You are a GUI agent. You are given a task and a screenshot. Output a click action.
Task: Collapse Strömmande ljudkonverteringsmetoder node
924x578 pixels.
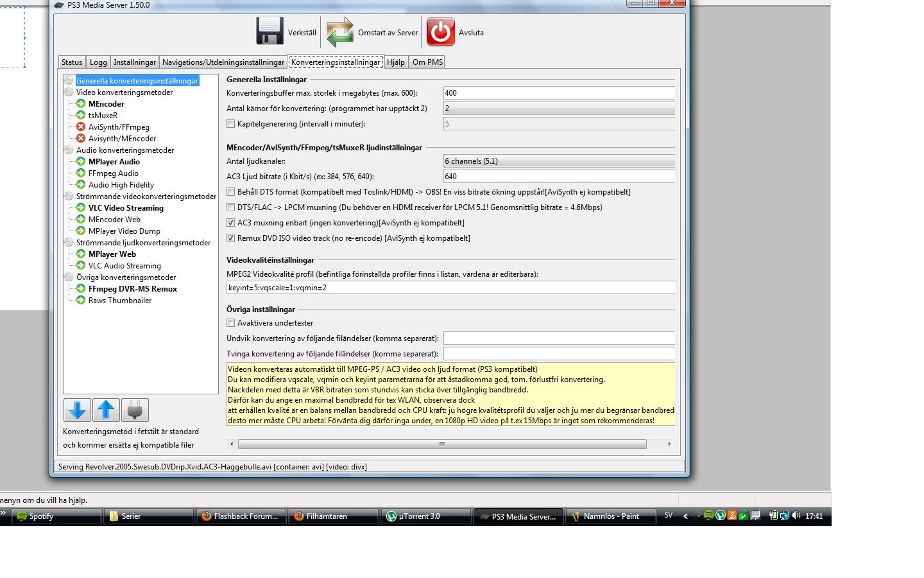[x=69, y=242]
